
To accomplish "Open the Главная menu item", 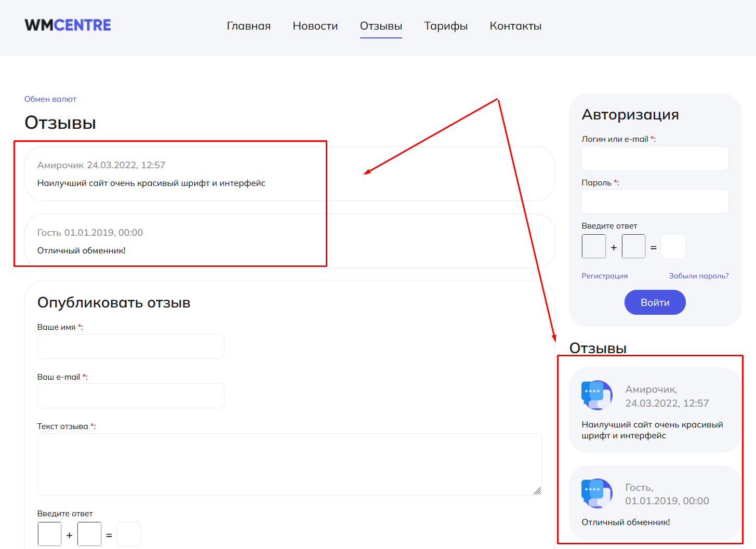I will (x=248, y=26).
